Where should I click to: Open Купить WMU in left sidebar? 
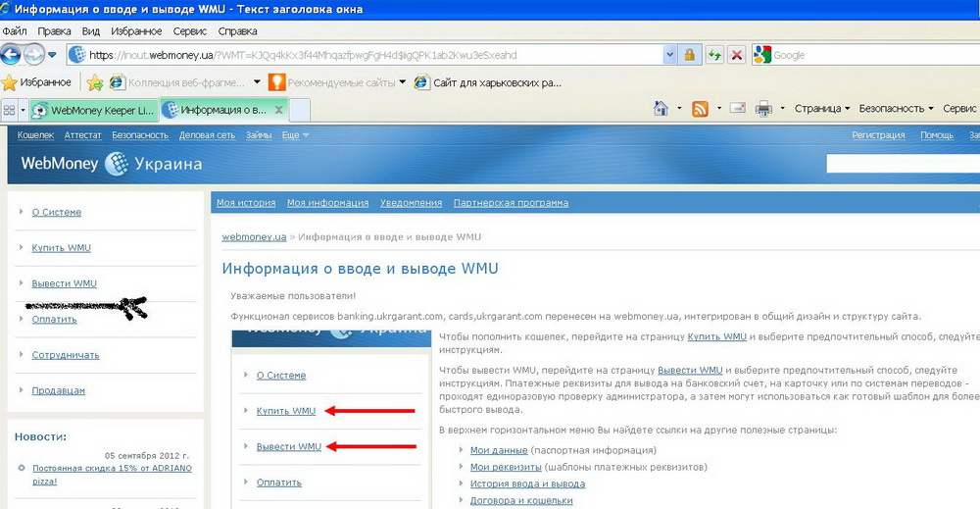(61, 247)
